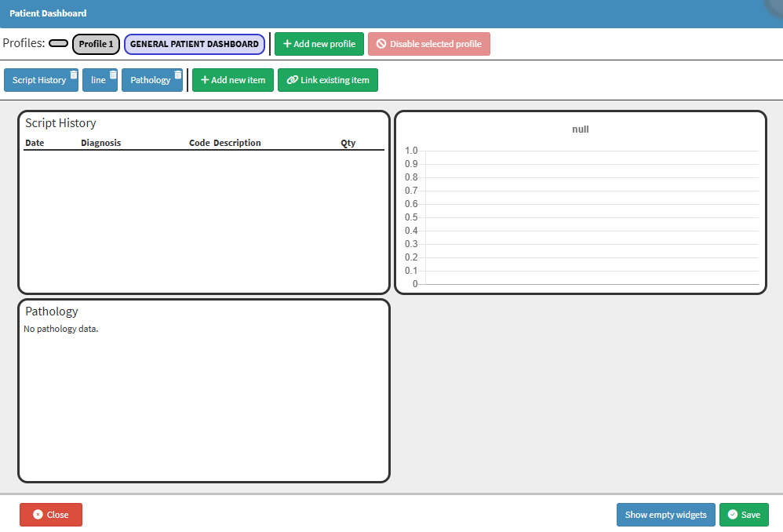Open the Script History item tab
This screenshot has width=783, height=532.
(39, 80)
